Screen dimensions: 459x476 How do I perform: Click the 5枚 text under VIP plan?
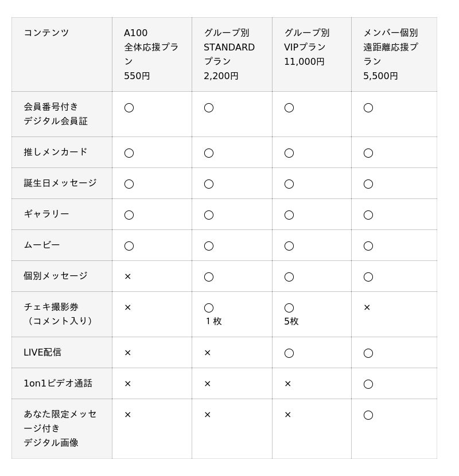click(x=291, y=321)
